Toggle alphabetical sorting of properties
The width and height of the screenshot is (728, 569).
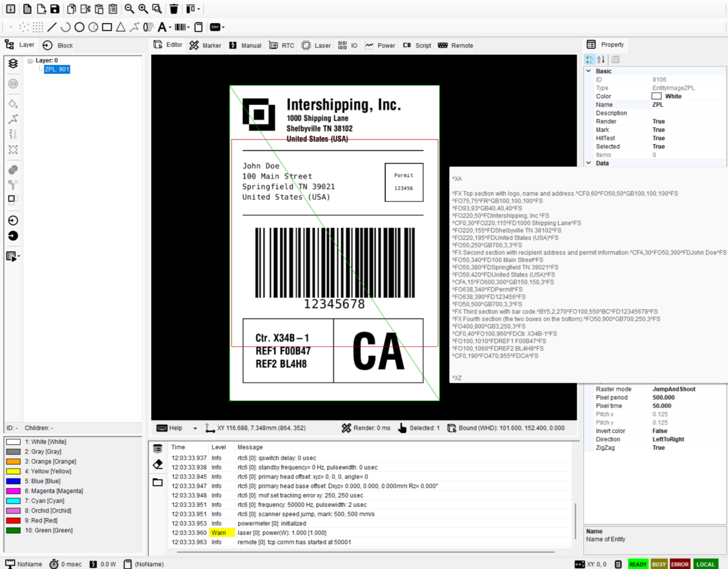[x=601, y=60]
